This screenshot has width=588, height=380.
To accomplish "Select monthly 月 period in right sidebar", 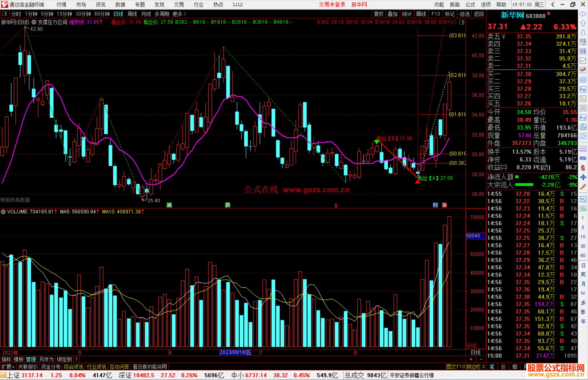I will (x=583, y=284).
